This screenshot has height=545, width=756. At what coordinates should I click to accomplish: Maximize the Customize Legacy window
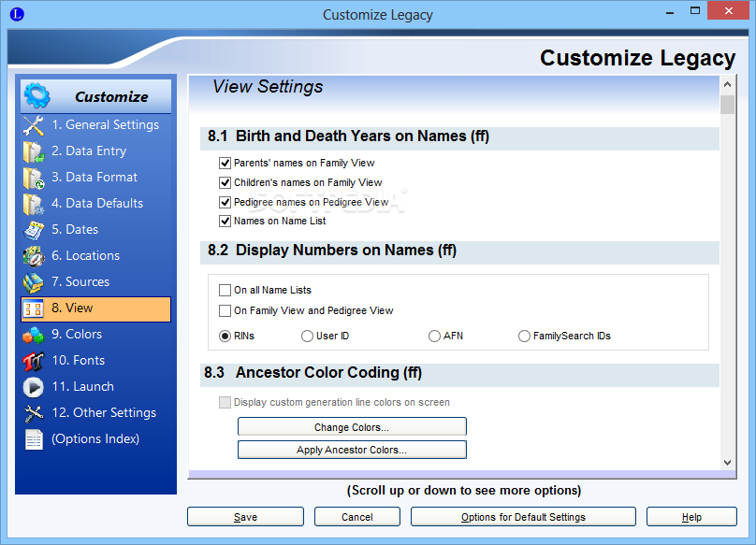(x=695, y=10)
